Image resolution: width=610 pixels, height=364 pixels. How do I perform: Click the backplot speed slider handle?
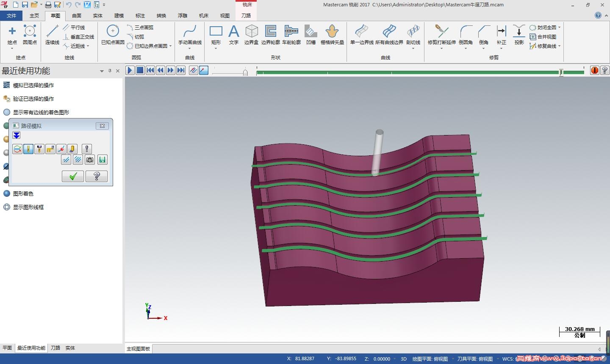point(245,73)
